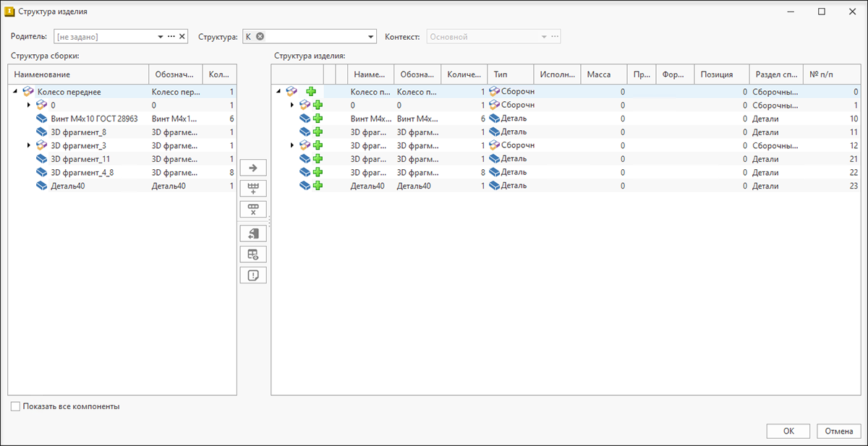Click the table-with-gear icon in middle toolbar
The width and height of the screenshot is (868, 446).
[x=253, y=254]
